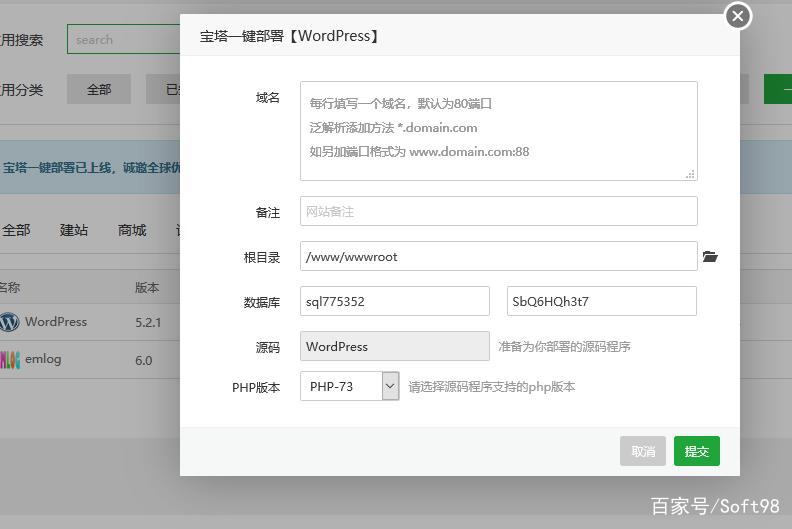Viewport: 792px width, 529px height.
Task: Click the WordPress logo icon in list
Action: (10, 322)
